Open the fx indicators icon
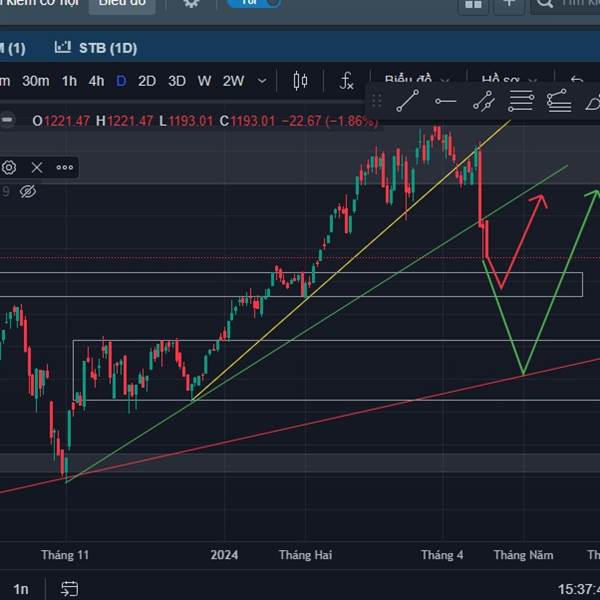This screenshot has height=600, width=600. tap(346, 81)
